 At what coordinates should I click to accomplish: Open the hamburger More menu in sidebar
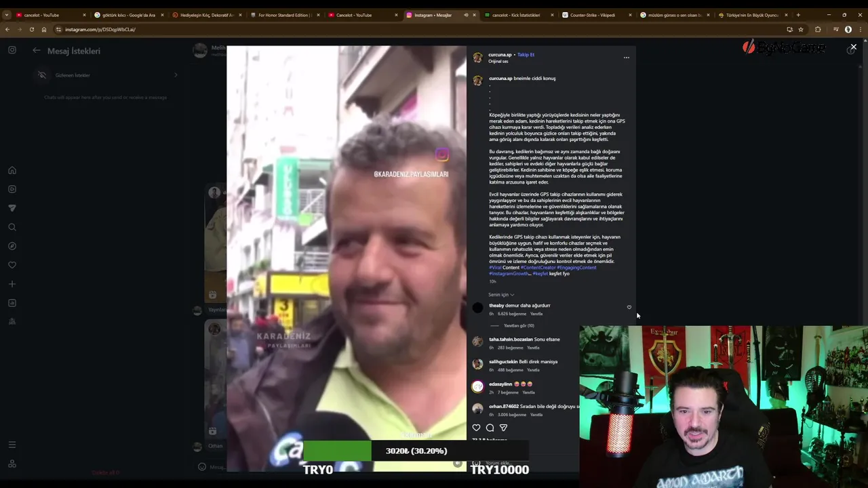point(12,445)
